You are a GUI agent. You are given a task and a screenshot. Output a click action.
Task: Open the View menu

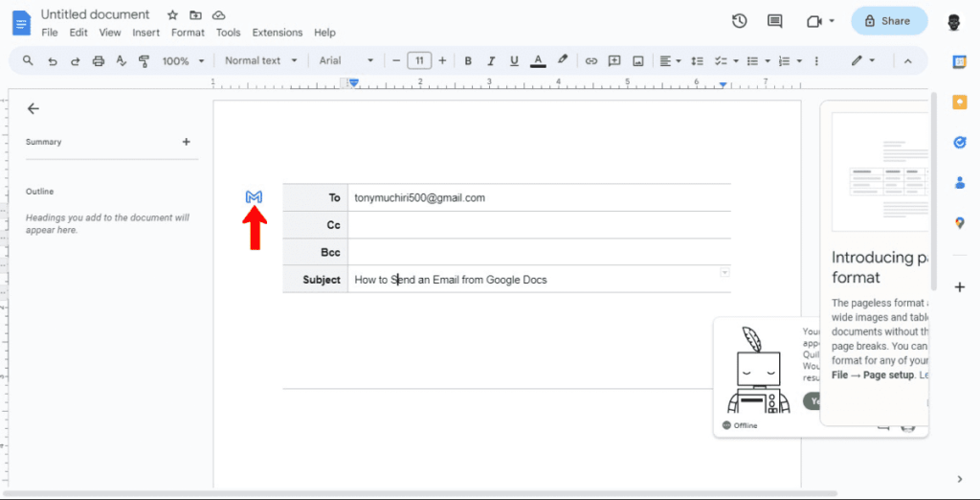pyautogui.click(x=110, y=33)
